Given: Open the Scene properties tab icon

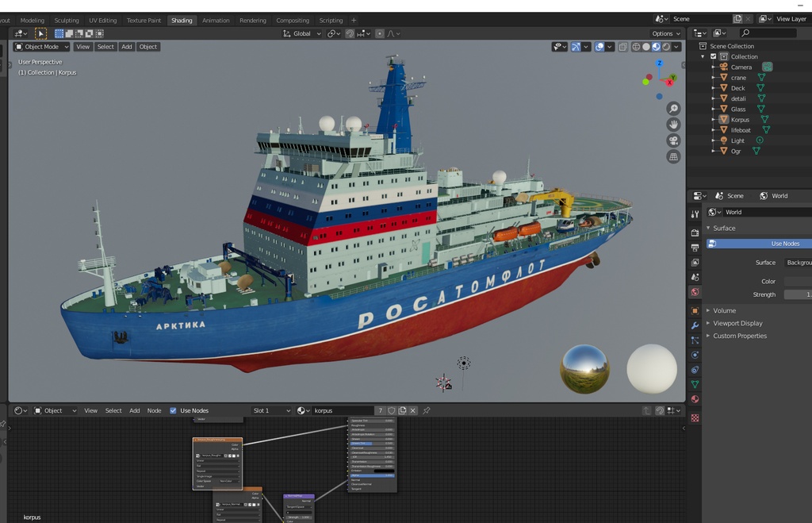Looking at the screenshot, I should pyautogui.click(x=695, y=277).
